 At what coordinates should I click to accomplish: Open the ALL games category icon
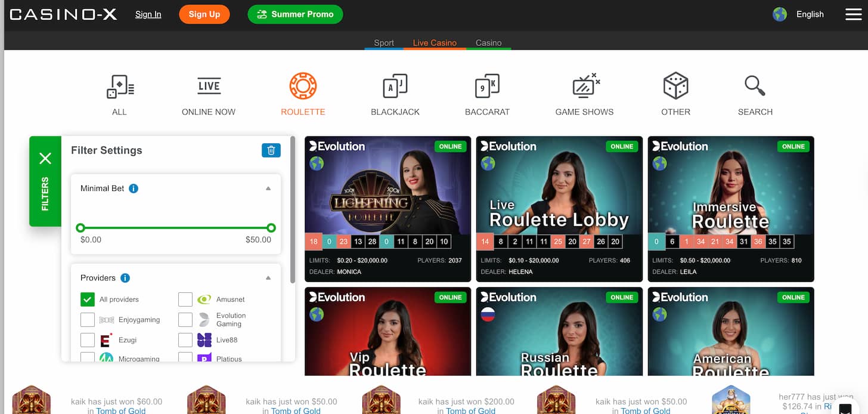click(120, 86)
